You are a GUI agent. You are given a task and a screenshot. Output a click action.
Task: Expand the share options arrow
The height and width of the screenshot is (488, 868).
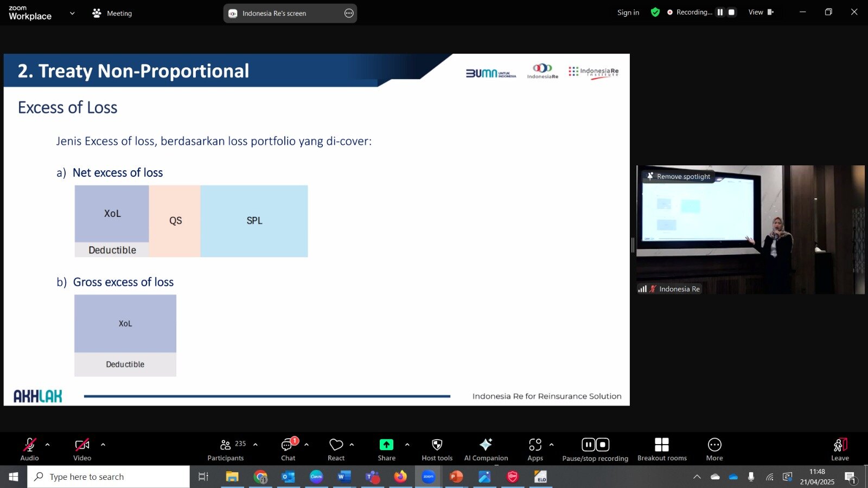407,445
